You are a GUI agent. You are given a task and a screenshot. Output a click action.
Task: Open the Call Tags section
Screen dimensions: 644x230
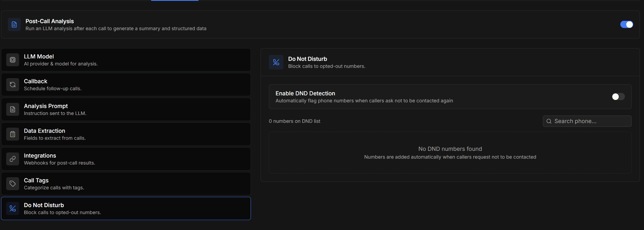click(126, 184)
